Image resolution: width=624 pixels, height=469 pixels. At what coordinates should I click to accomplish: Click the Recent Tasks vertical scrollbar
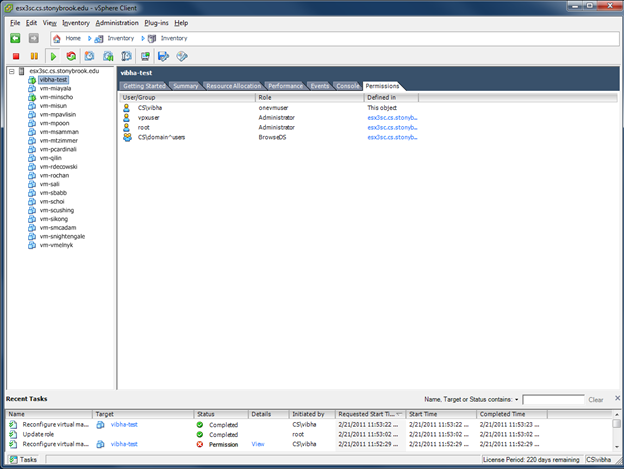pyautogui.click(x=617, y=430)
